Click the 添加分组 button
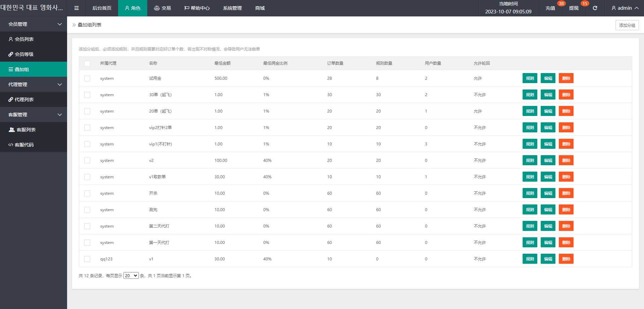The width and height of the screenshot is (644, 309). (627, 25)
